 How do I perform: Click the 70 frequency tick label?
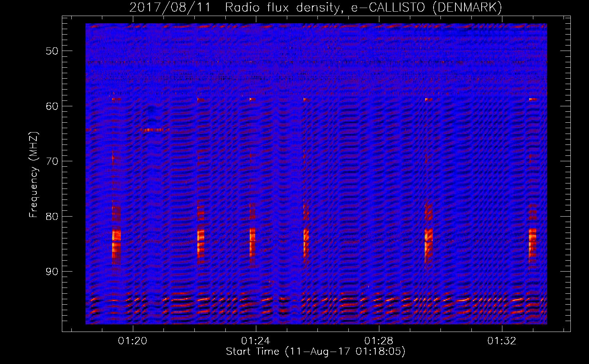click(52, 161)
